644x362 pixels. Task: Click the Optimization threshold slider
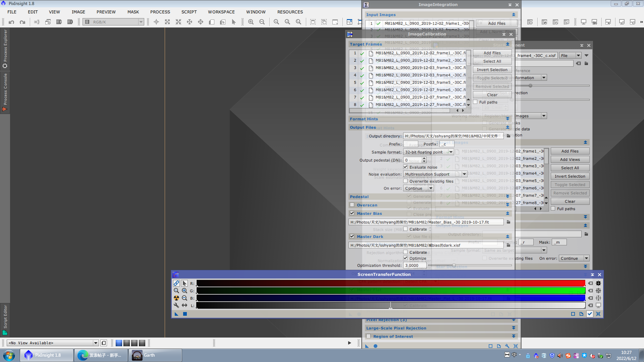pyautogui.click(x=470, y=265)
